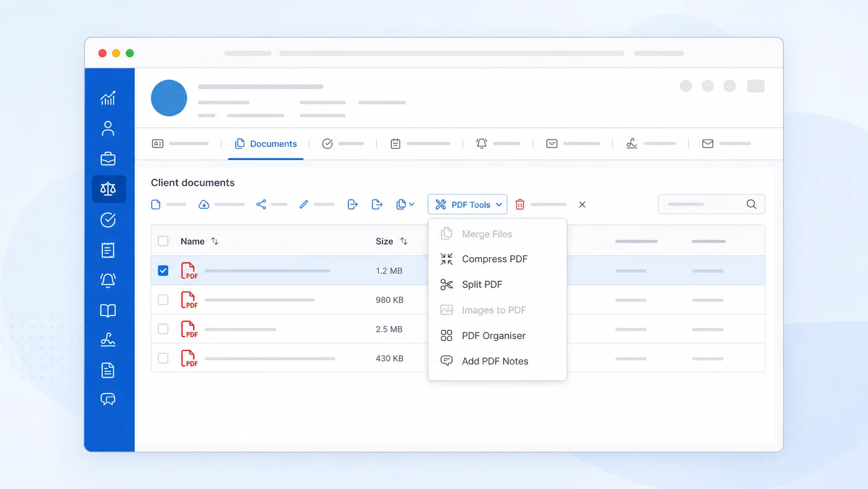Click the file export arrow toolbar icon
This screenshot has height=489, width=868.
377,204
